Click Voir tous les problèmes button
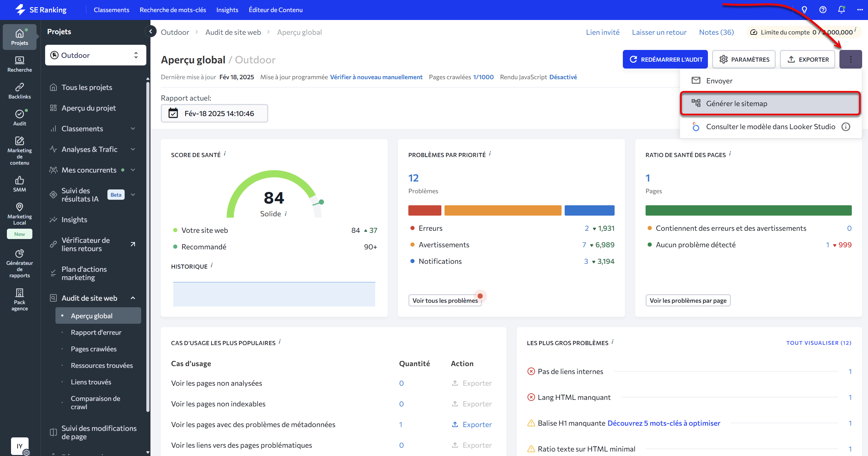This screenshot has height=456, width=868. tap(445, 300)
